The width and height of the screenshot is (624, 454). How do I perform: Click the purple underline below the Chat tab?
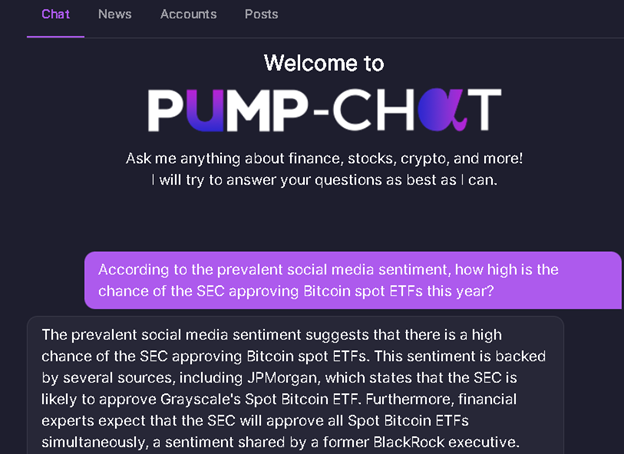pyautogui.click(x=55, y=37)
